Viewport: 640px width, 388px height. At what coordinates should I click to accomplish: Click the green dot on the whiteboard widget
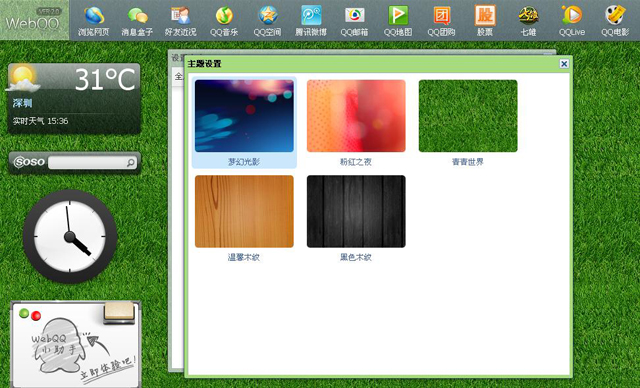point(24,313)
